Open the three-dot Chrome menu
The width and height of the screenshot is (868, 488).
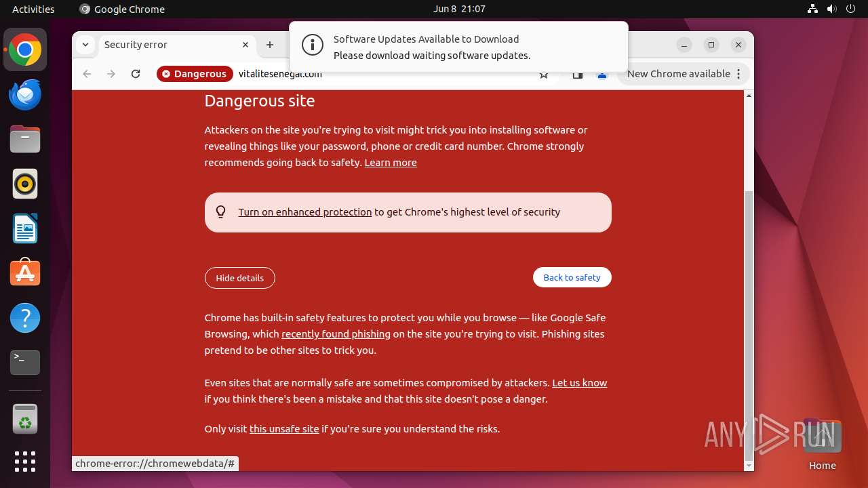click(x=738, y=74)
